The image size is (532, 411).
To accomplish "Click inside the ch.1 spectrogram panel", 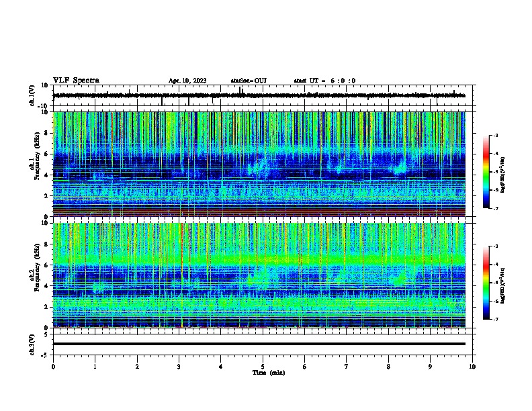I will click(x=259, y=164).
